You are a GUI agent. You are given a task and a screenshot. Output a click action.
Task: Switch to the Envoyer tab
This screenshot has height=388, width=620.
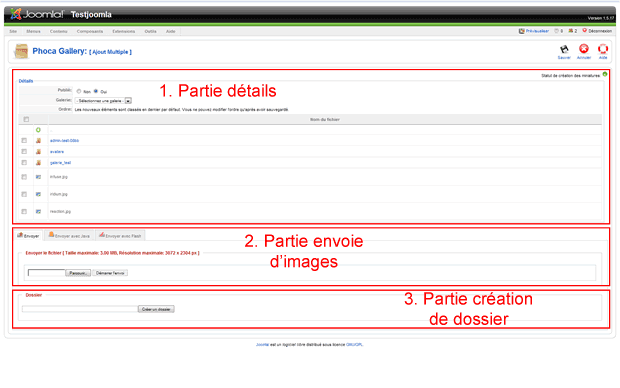click(x=28, y=236)
